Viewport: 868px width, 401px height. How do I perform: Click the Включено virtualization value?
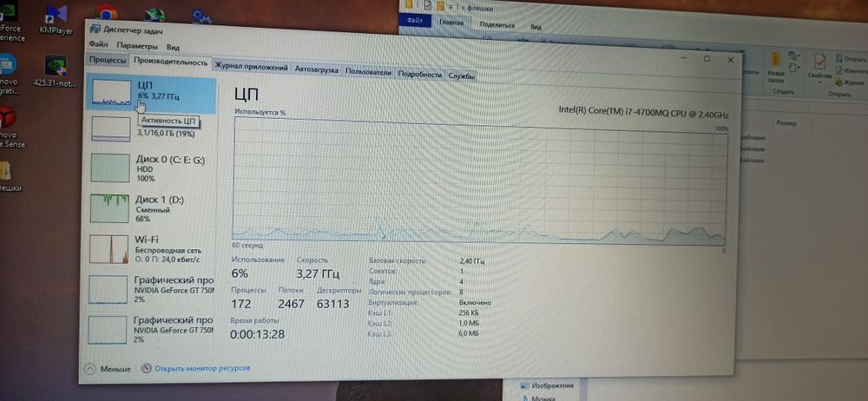pos(475,303)
